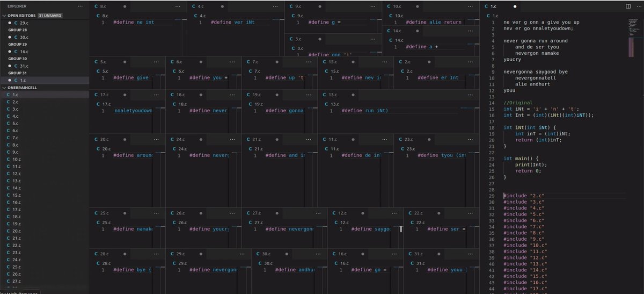Open more actions for the 20.c editor group
Screen dimensions: 644x294
156,139
